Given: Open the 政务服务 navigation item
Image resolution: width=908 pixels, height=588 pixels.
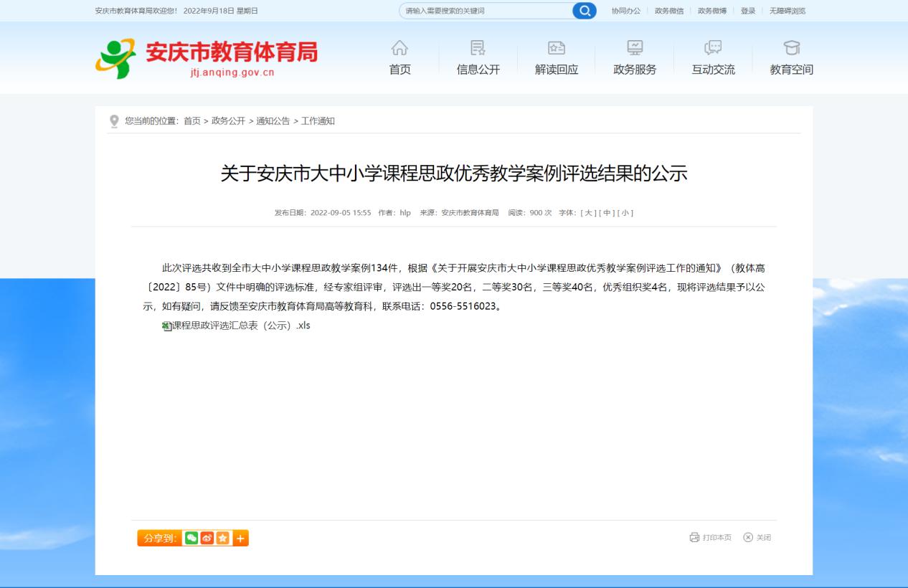Looking at the screenshot, I should coord(635,70).
